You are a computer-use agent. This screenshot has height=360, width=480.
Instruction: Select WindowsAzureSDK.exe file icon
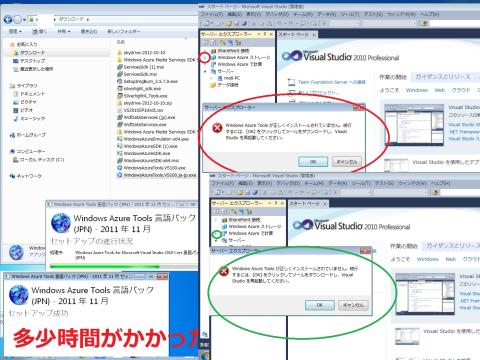click(x=120, y=153)
